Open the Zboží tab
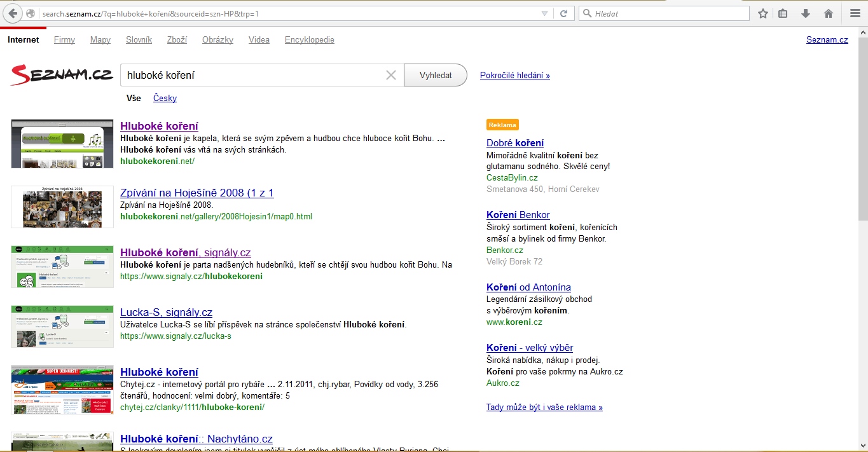This screenshot has height=452, width=868. pos(177,39)
